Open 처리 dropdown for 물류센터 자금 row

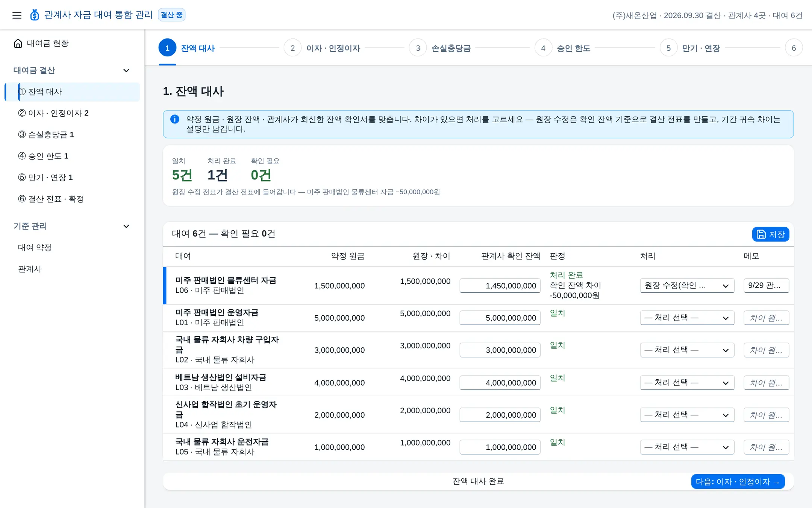pyautogui.click(x=687, y=286)
